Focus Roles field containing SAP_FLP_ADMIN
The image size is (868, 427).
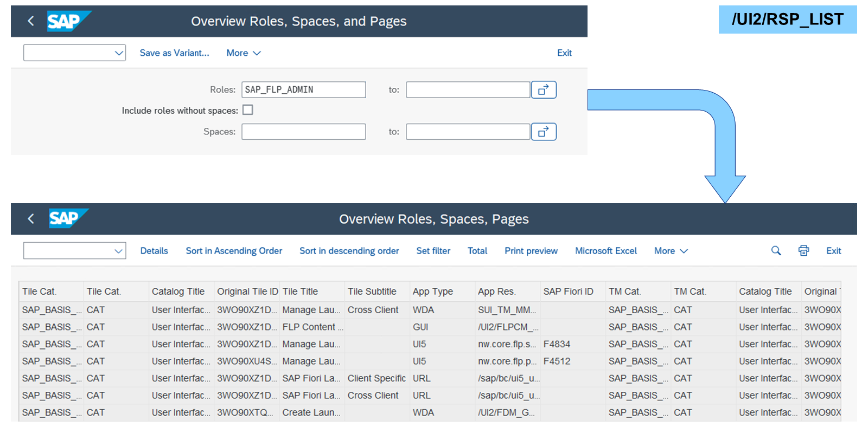pyautogui.click(x=304, y=89)
